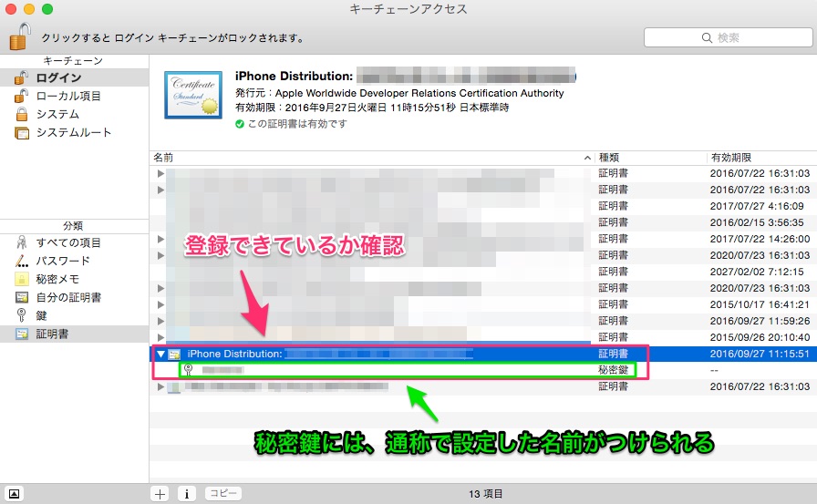
Task: Click the 秘密メモ note icon
Action: pos(21,279)
